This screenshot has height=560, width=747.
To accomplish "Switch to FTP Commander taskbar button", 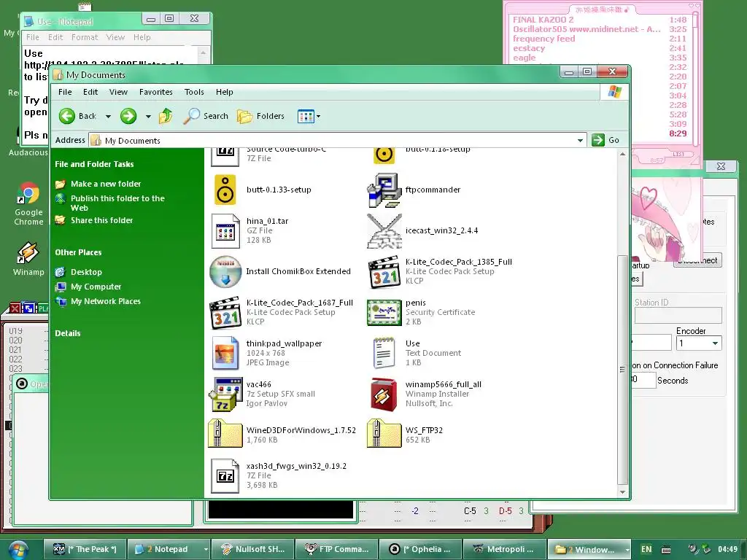I will click(336, 549).
